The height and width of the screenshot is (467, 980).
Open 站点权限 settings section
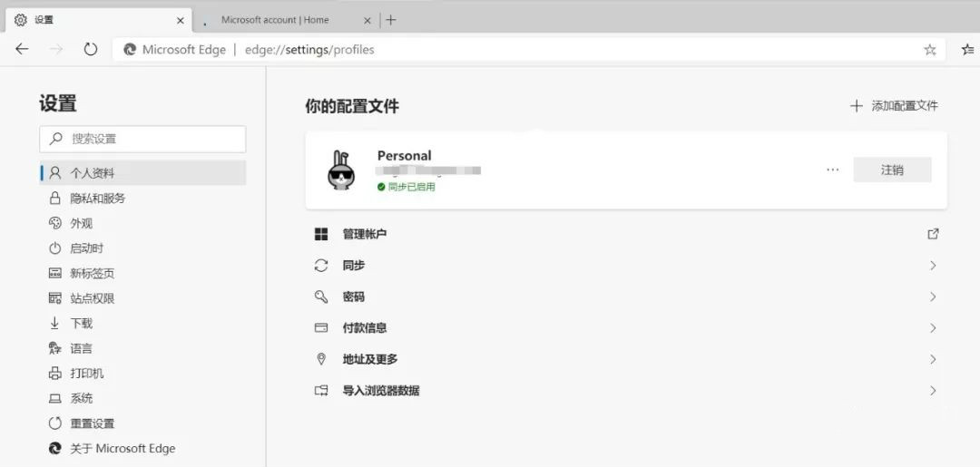click(x=142, y=298)
